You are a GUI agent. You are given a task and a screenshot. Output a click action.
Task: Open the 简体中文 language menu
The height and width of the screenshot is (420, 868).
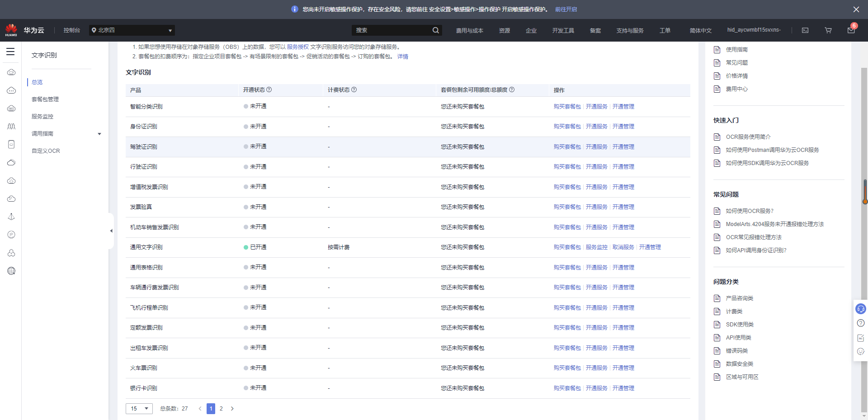700,31
